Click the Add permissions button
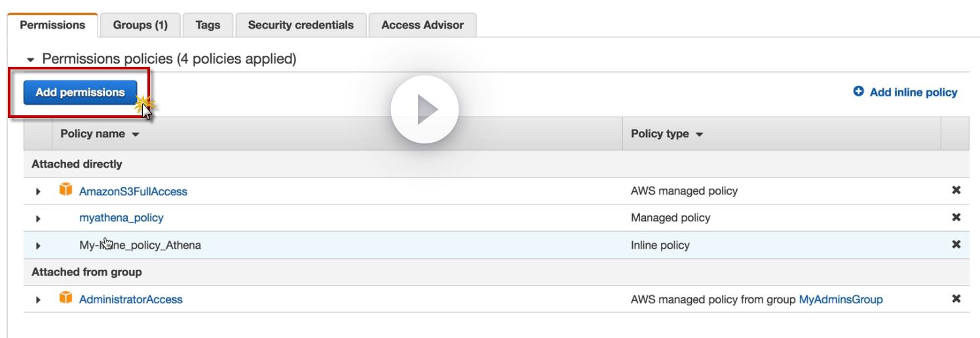The width and height of the screenshot is (980, 338). pos(80,92)
